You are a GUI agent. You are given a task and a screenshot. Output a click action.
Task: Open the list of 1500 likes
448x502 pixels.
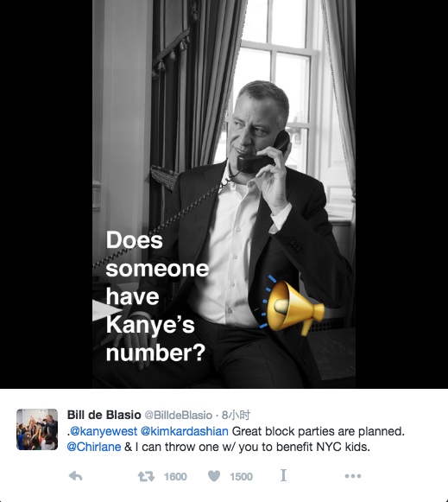(x=241, y=476)
